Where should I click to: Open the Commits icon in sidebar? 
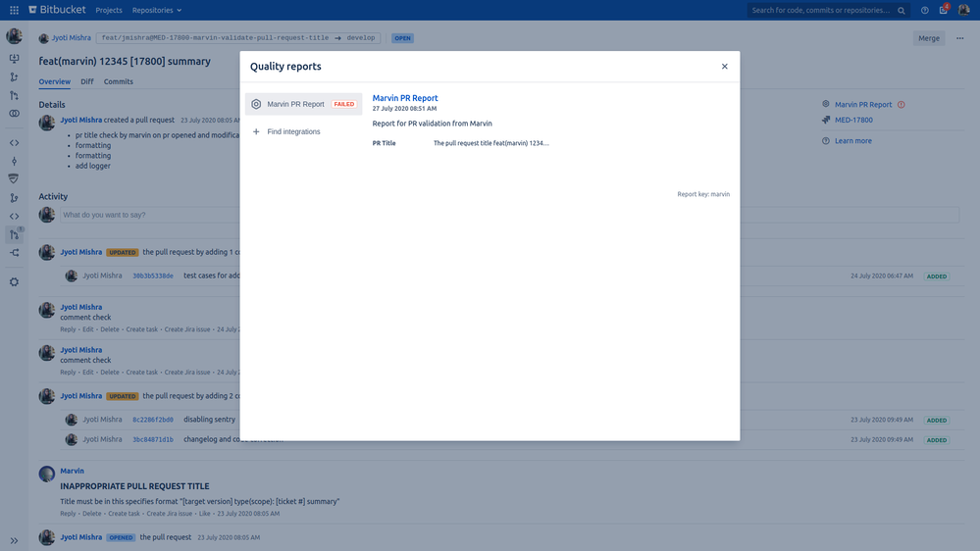(14, 161)
